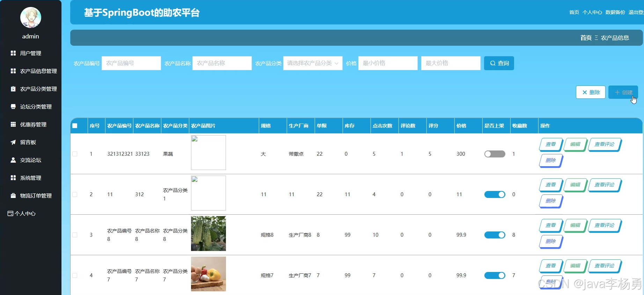
Task: Click the 价格 column header
Action: click(461, 126)
